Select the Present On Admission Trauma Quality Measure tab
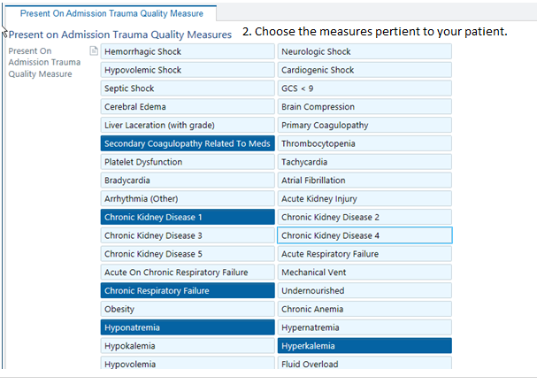The image size is (537, 392). pyautogui.click(x=111, y=13)
